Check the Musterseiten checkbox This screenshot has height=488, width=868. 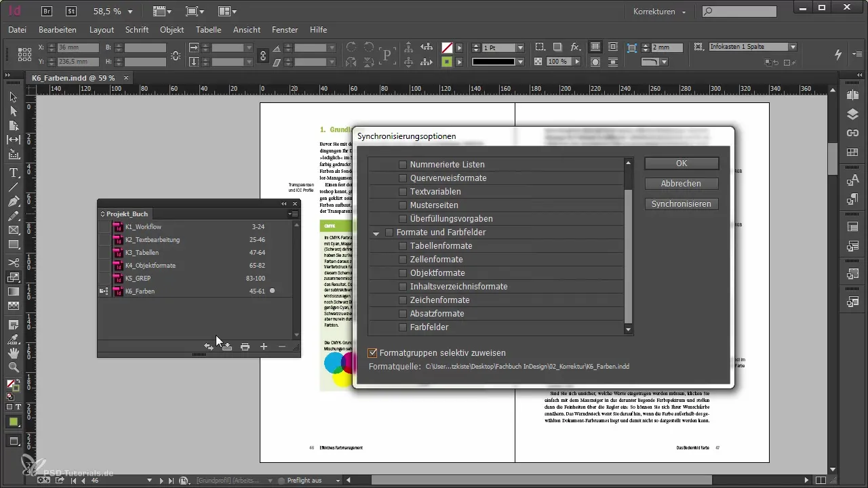point(403,205)
